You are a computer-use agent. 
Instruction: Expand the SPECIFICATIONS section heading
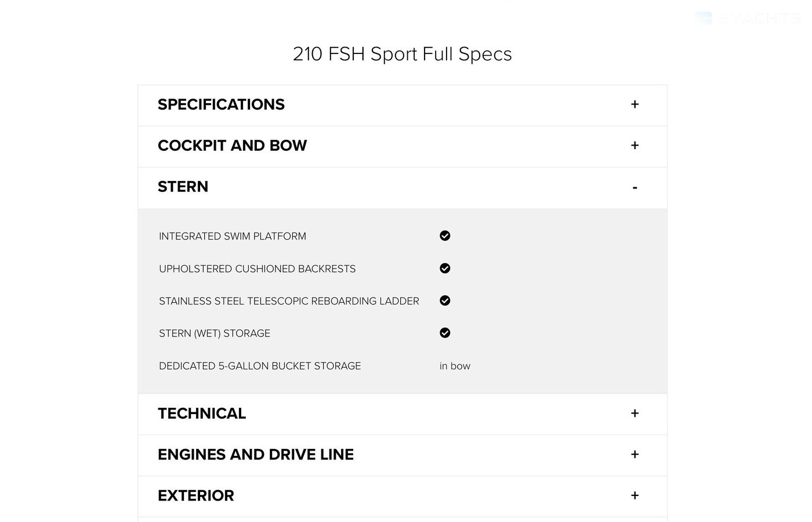[x=221, y=104]
